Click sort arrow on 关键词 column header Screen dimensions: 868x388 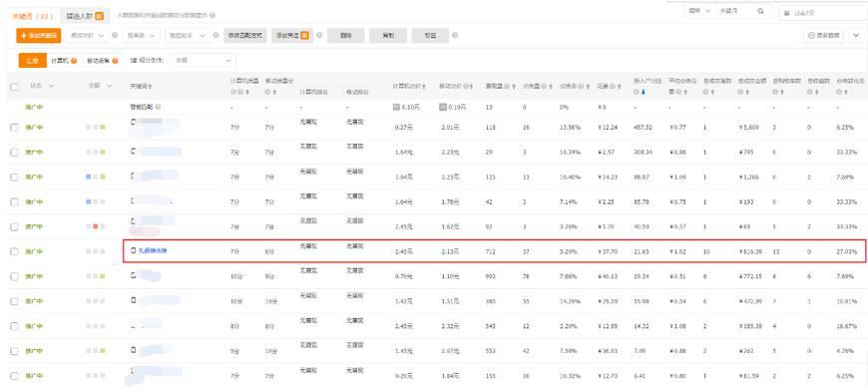151,87
